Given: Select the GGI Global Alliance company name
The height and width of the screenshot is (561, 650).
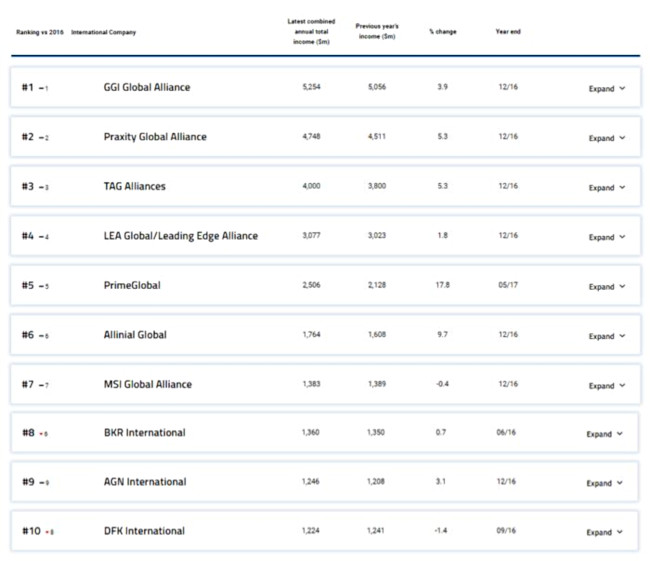Looking at the screenshot, I should tap(147, 87).
